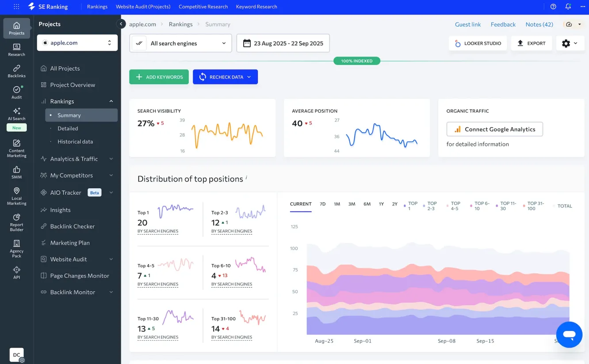Switch the chart to the 1M view
The height and width of the screenshot is (364, 589).
click(337, 204)
